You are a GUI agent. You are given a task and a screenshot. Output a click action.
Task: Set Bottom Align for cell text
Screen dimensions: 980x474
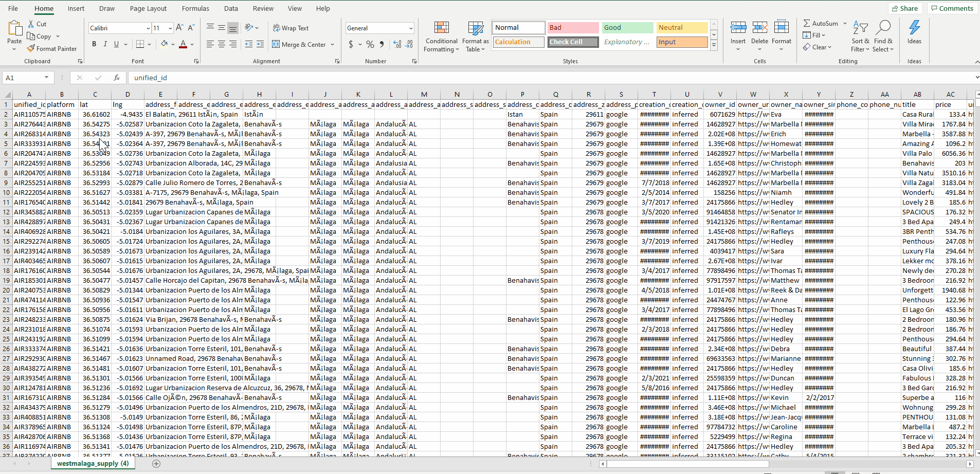pyautogui.click(x=233, y=28)
